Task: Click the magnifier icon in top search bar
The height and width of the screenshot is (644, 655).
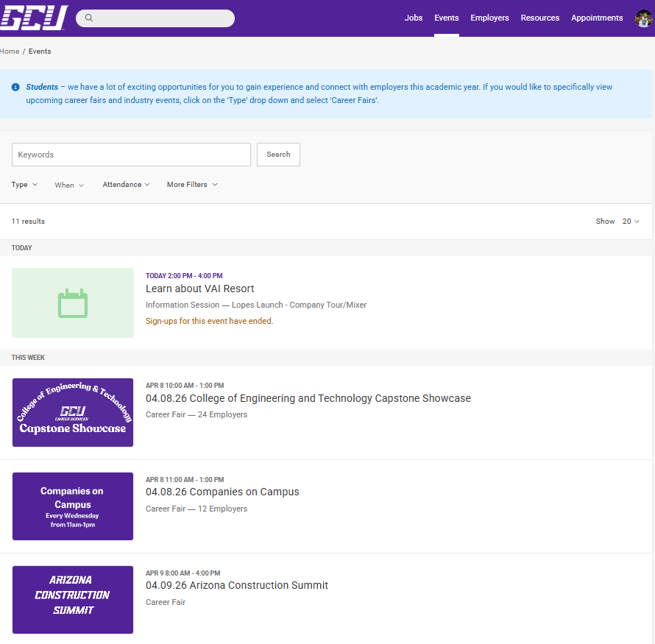Action: (x=89, y=18)
